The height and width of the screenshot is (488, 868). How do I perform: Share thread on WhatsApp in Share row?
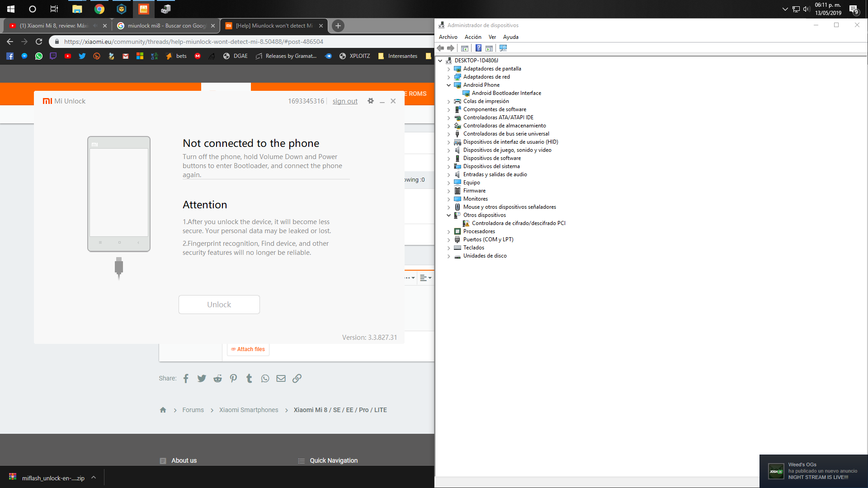tap(265, 379)
